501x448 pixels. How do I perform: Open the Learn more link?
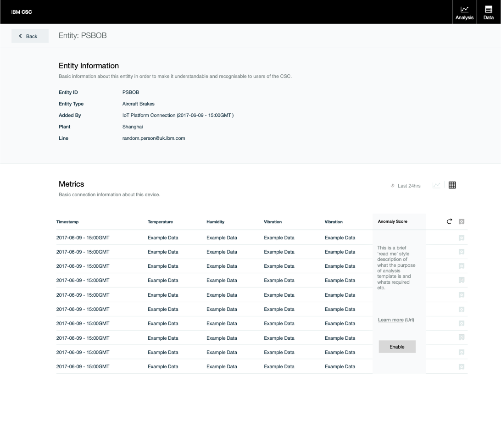point(390,320)
